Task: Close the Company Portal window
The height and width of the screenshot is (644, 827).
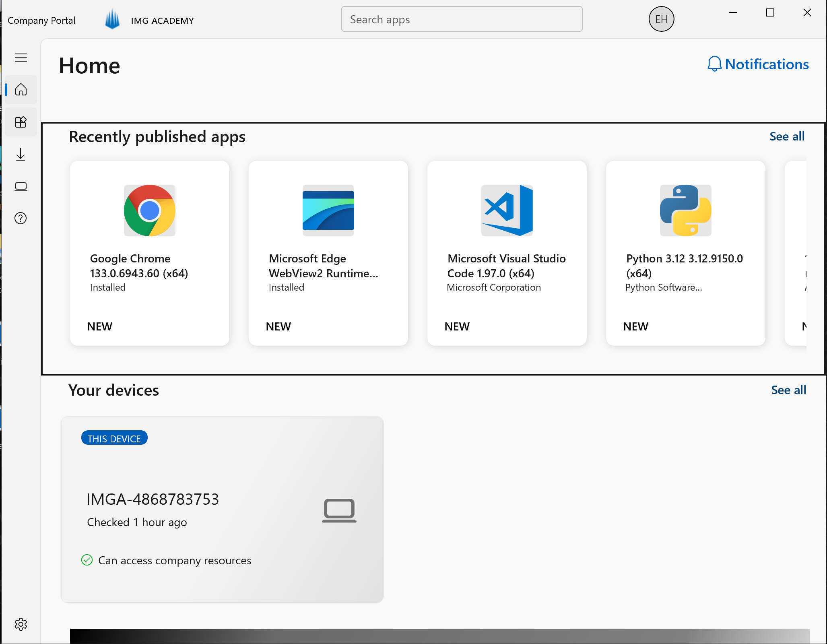Action: click(807, 13)
